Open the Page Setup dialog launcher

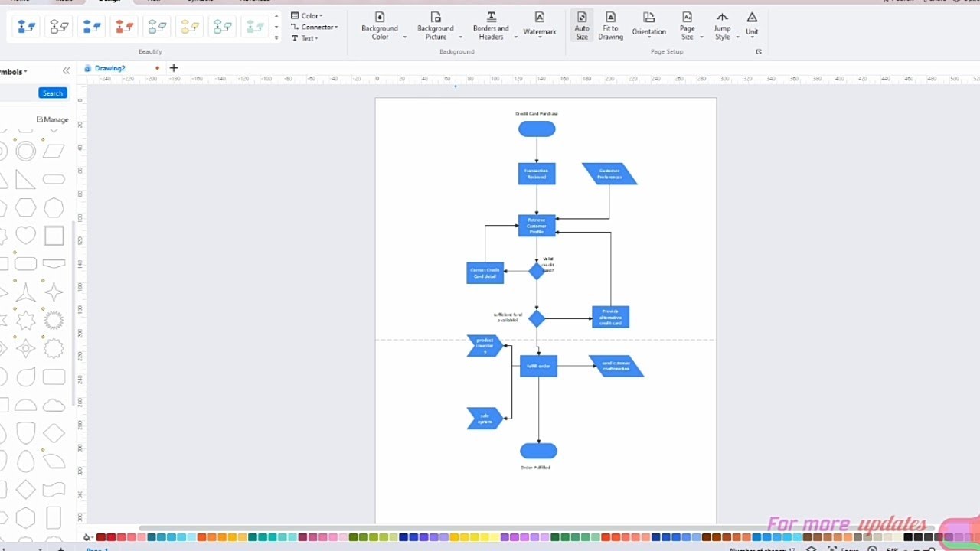pyautogui.click(x=759, y=51)
